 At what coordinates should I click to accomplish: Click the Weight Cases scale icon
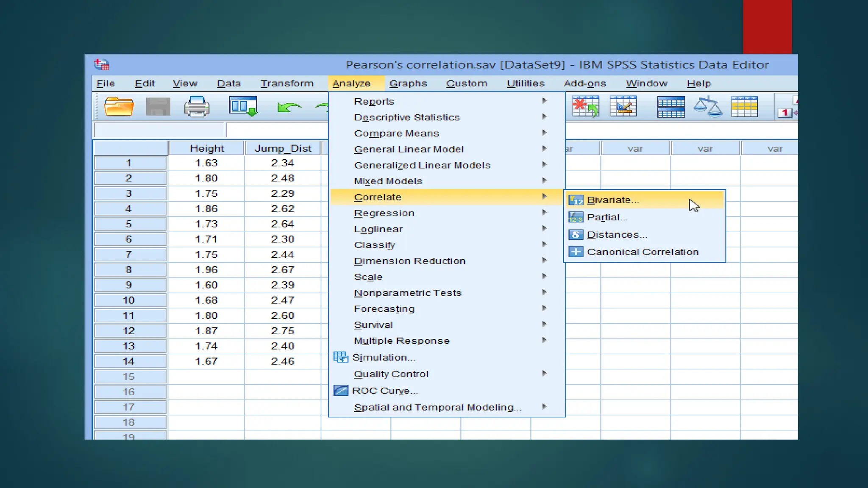coord(707,107)
